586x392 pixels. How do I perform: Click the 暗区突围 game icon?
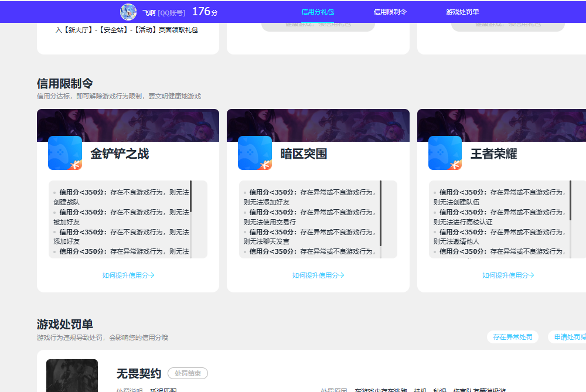[255, 153]
